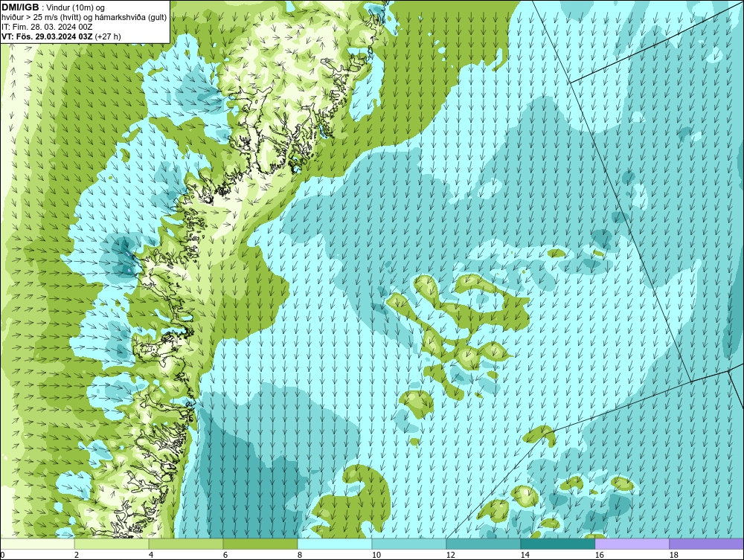Click the 14–16 m/s dark teal legend swatch
The image size is (744, 560).
(557, 544)
